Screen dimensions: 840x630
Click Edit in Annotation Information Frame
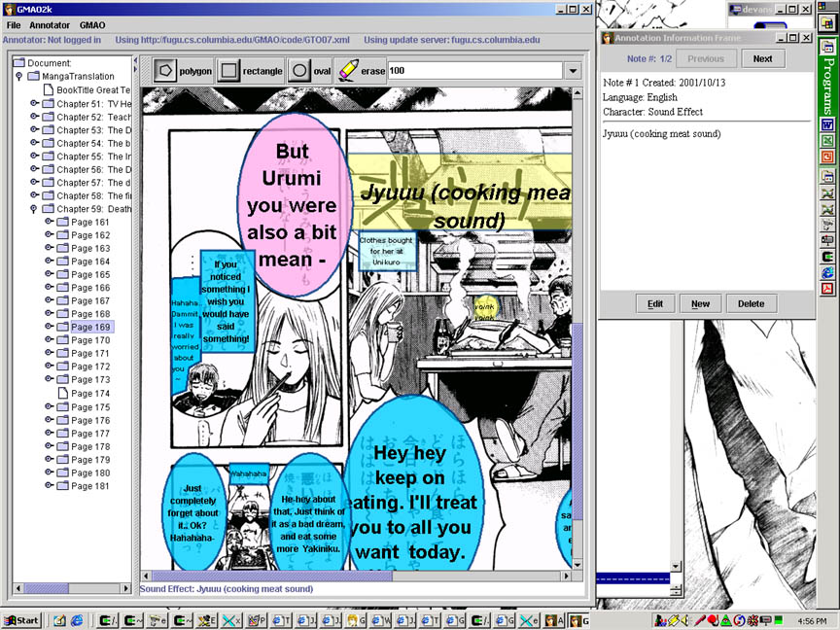pyautogui.click(x=655, y=303)
